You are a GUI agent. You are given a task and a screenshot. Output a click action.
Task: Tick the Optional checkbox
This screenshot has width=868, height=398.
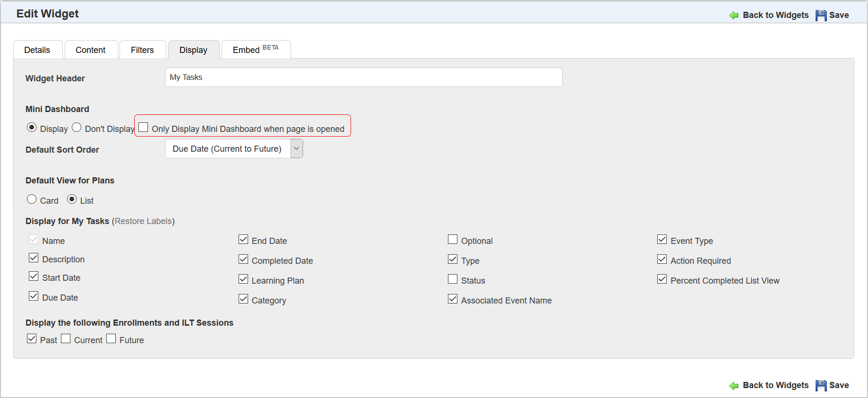(453, 240)
